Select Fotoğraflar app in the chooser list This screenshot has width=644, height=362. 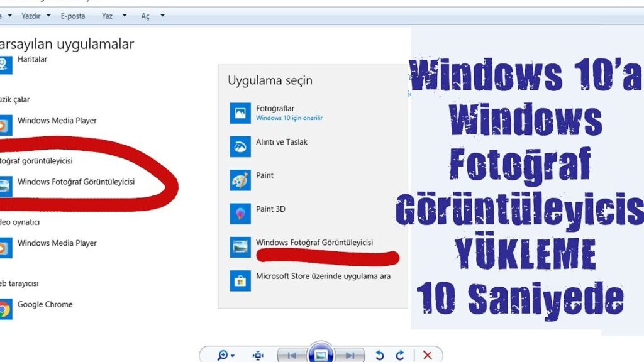[x=275, y=113]
